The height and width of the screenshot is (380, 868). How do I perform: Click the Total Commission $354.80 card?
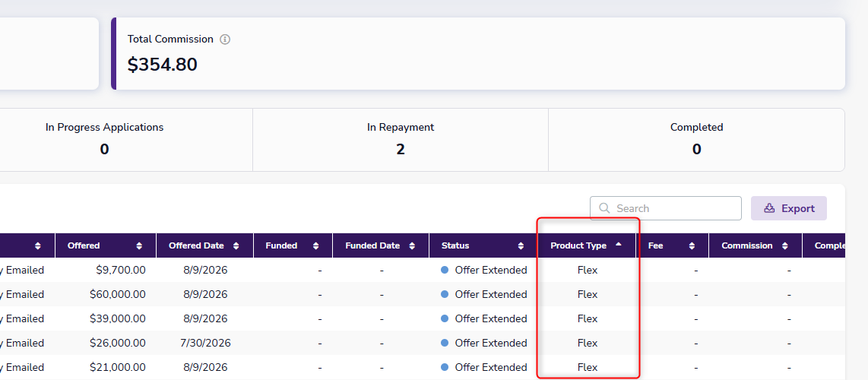click(478, 54)
